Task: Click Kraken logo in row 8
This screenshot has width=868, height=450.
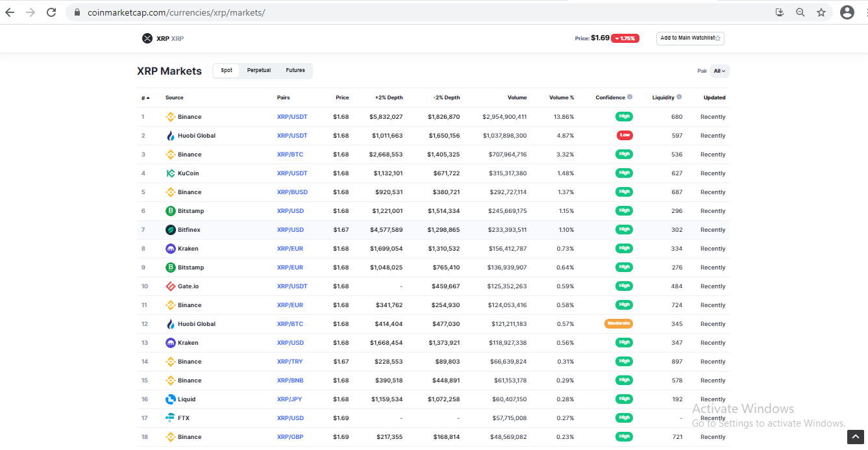Action: (x=171, y=249)
